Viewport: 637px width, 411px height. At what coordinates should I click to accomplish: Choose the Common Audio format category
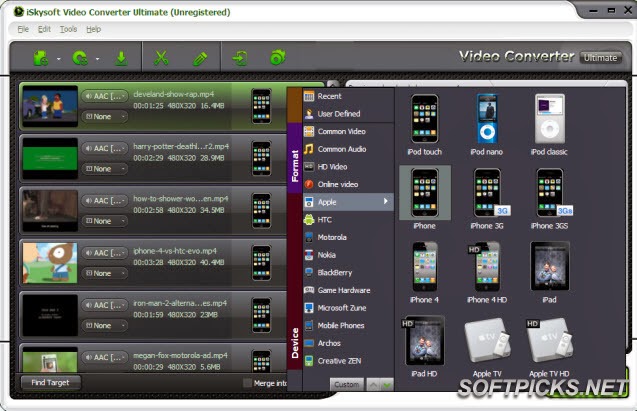[349, 149]
